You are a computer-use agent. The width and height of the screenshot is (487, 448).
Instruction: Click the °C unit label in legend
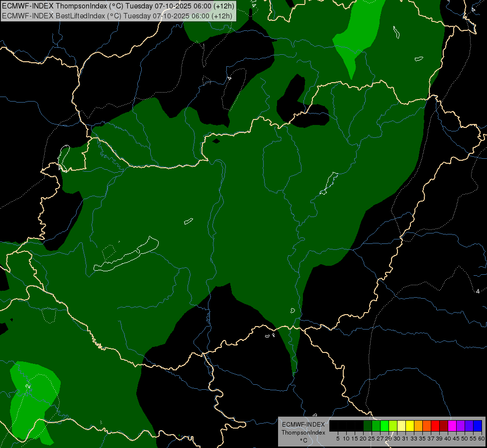303,441
